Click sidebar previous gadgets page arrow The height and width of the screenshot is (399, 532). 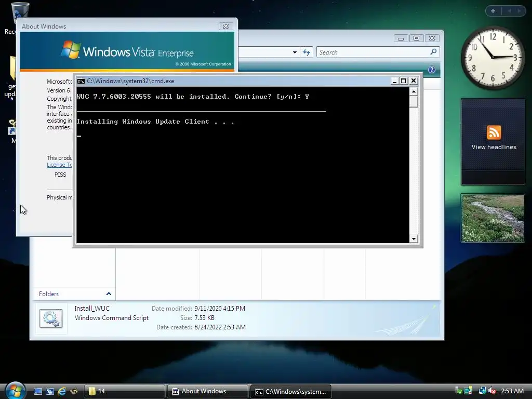pyautogui.click(x=509, y=11)
